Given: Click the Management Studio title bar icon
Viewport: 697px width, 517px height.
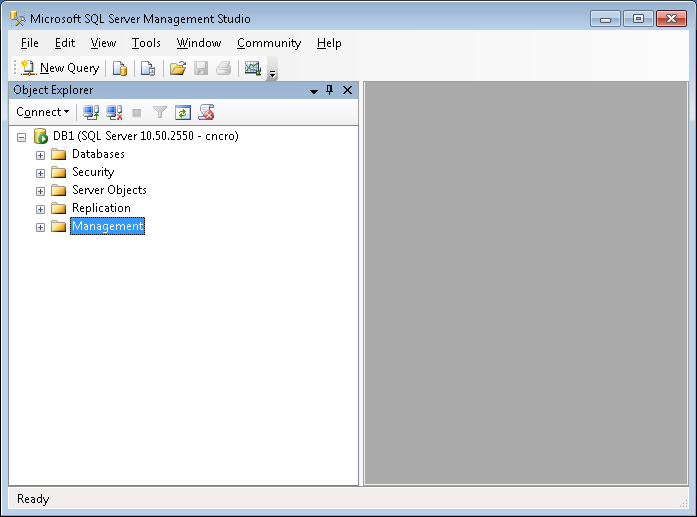Looking at the screenshot, I should (x=18, y=19).
